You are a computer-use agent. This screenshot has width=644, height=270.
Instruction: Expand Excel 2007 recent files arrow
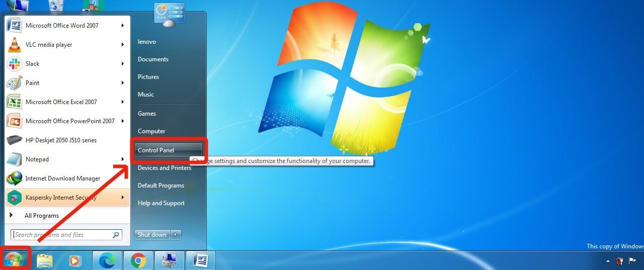[123, 102]
